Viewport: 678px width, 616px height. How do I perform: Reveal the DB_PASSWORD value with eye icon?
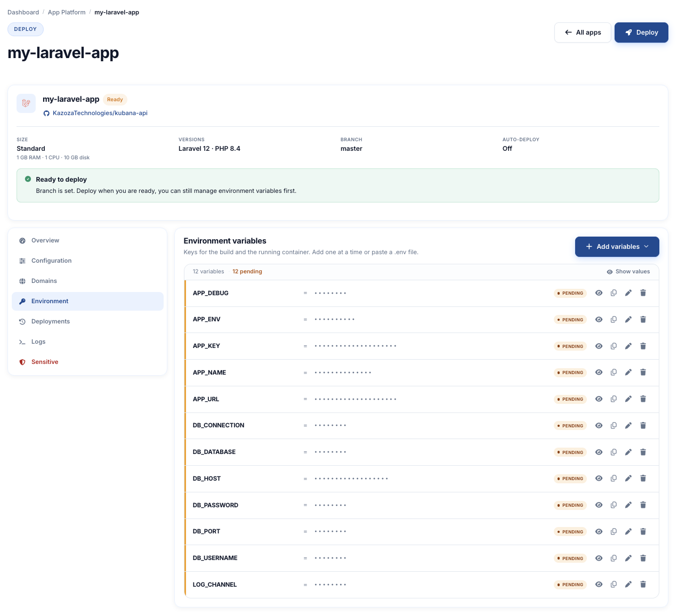[599, 505]
